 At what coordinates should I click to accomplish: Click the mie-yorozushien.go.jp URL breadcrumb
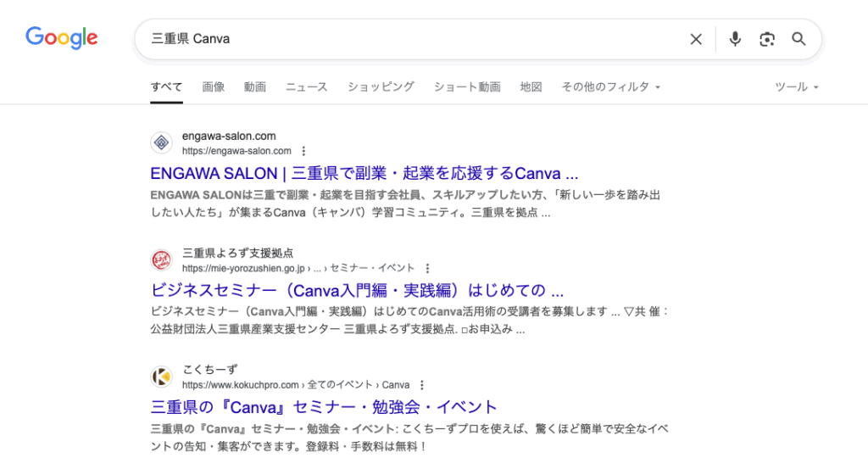click(298, 268)
